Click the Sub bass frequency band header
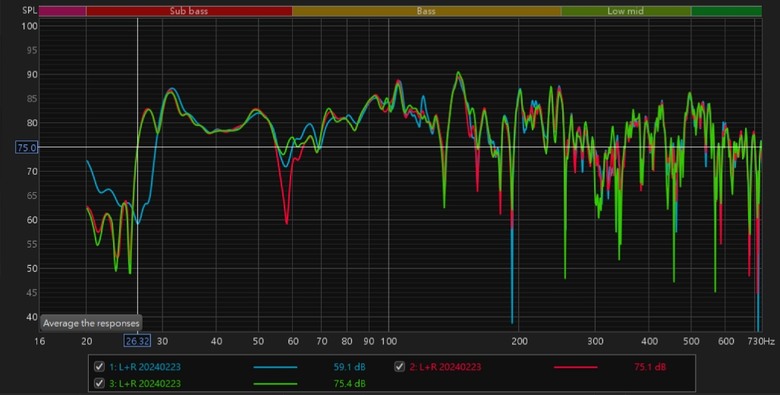The height and width of the screenshot is (395, 780). [x=189, y=11]
